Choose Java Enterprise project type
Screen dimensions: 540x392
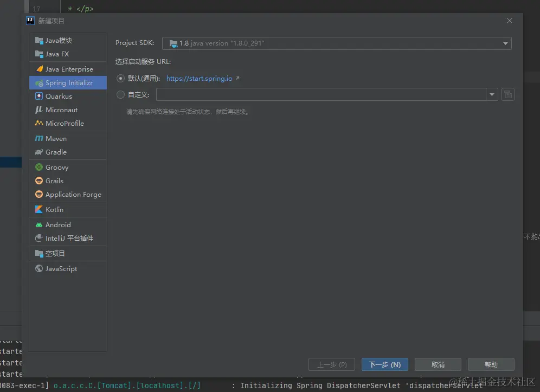[68, 69]
